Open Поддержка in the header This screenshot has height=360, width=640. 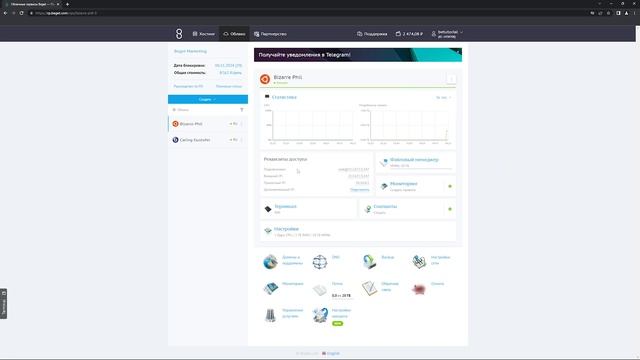pyautogui.click(x=372, y=34)
